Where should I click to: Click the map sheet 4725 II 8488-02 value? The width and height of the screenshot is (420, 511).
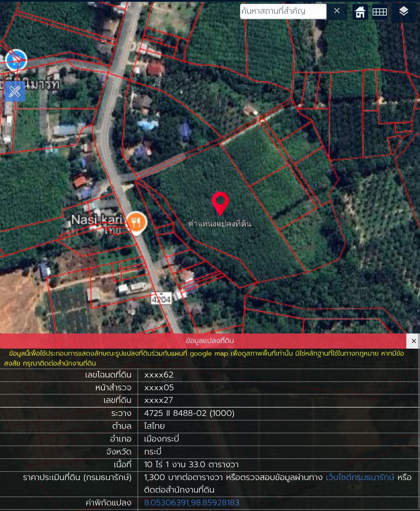click(189, 413)
